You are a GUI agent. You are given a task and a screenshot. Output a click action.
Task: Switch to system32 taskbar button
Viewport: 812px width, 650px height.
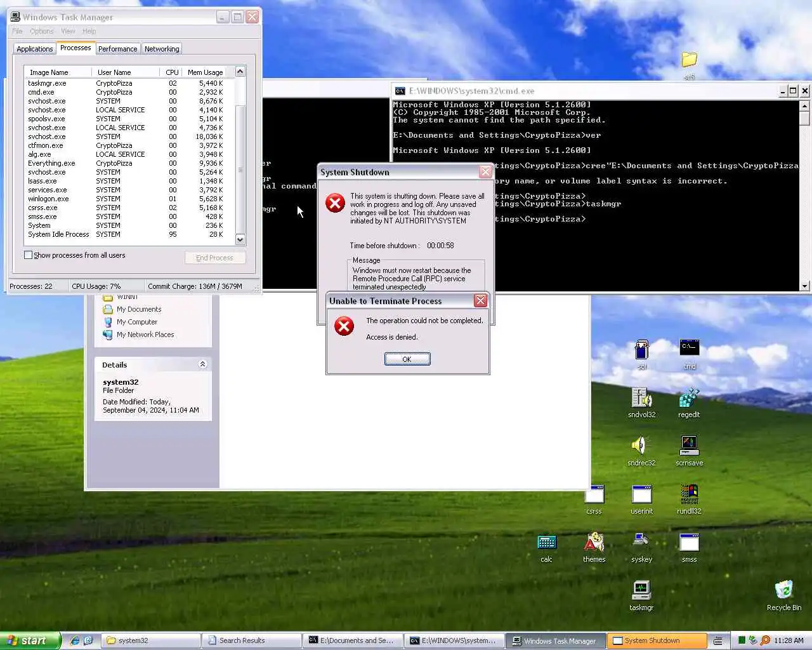150,640
